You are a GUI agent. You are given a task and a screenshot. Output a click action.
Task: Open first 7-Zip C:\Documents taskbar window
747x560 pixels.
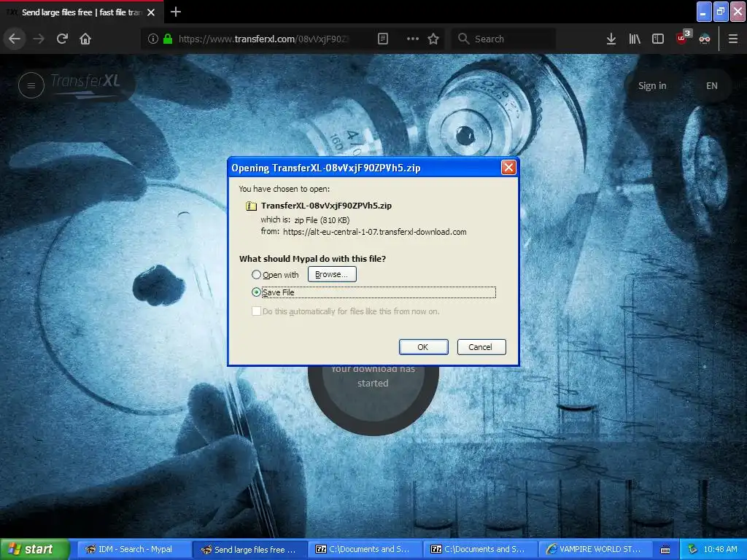tap(365, 550)
